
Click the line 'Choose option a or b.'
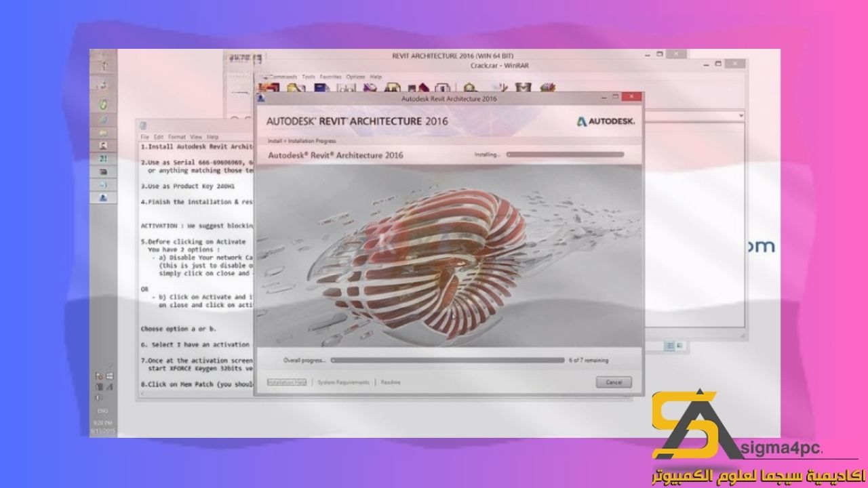point(179,329)
